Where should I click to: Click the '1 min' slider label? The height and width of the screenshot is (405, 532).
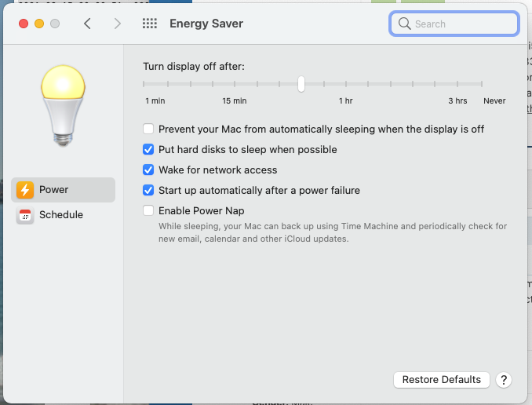[155, 100]
